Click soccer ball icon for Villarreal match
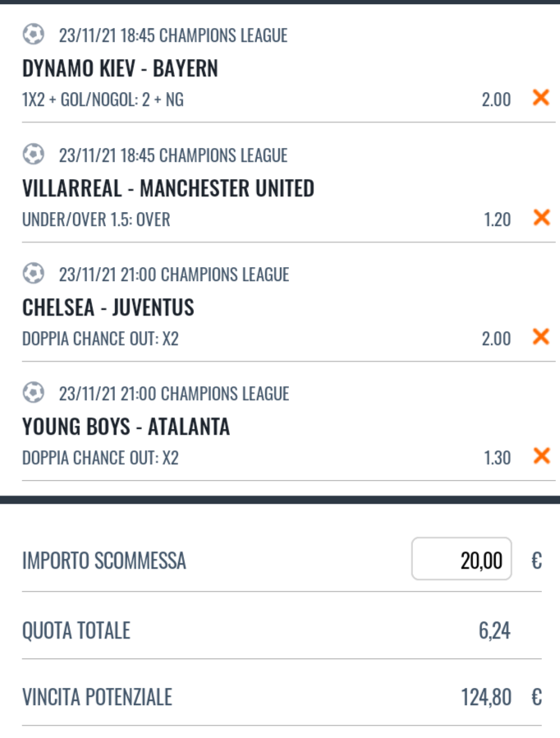Viewport: 560px width, 738px height. point(34,154)
